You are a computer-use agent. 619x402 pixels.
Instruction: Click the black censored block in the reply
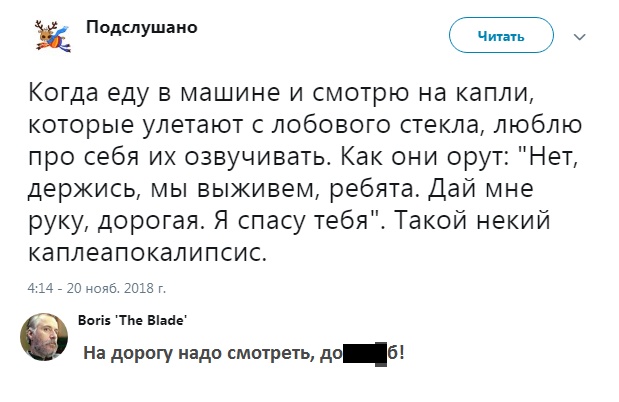pos(365,353)
